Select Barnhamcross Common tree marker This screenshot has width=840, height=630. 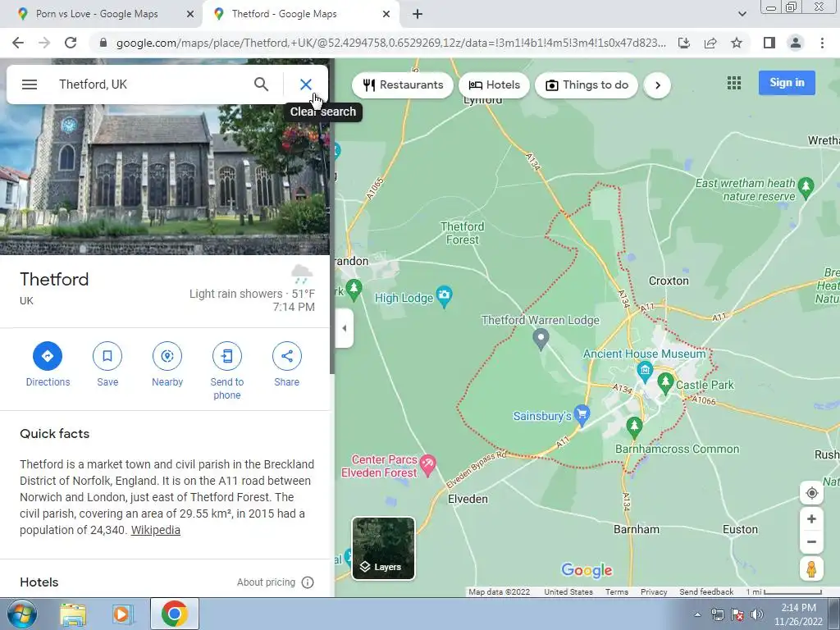pos(634,427)
